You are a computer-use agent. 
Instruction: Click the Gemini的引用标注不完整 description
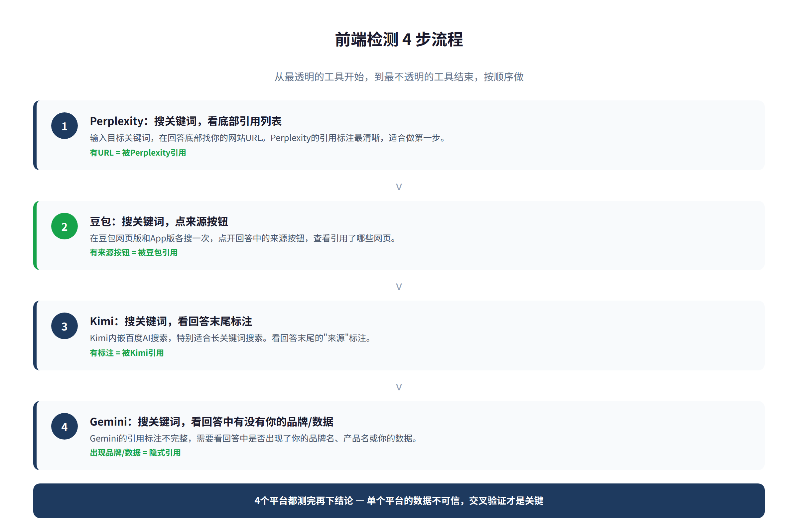(x=254, y=438)
